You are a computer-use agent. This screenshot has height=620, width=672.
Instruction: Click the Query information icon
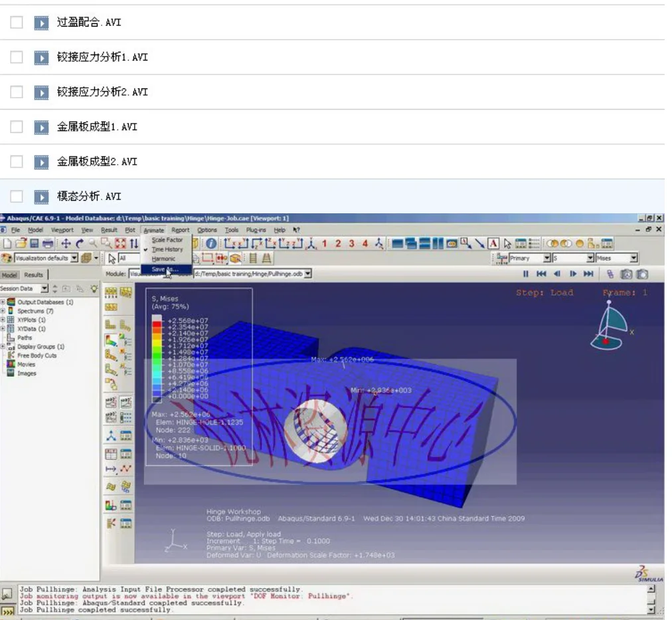[211, 244]
